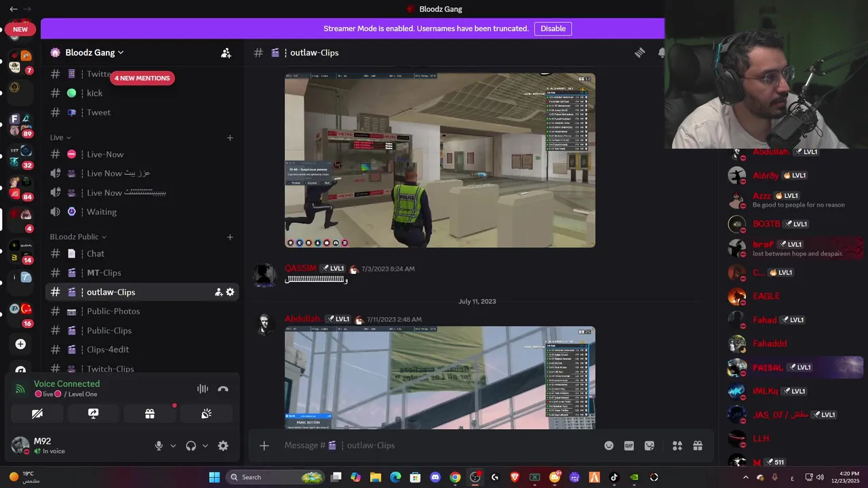Open the Abdullah clip thumbnail from July 11
This screenshot has height=488, width=868.
(x=440, y=378)
